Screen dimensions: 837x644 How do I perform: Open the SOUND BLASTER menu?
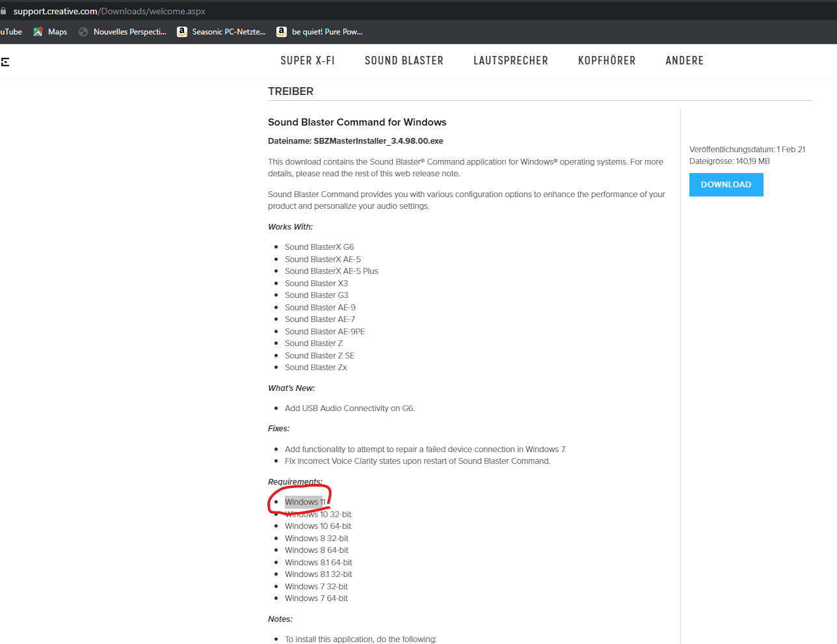click(404, 60)
